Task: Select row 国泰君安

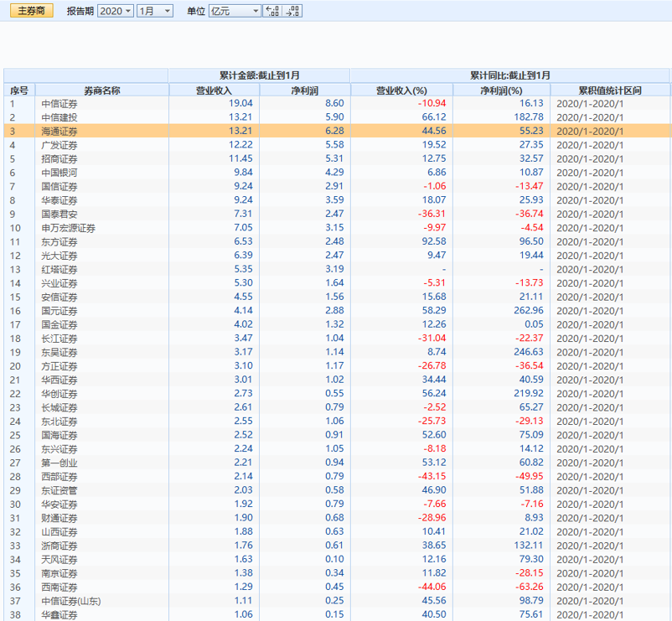Action: click(x=337, y=214)
